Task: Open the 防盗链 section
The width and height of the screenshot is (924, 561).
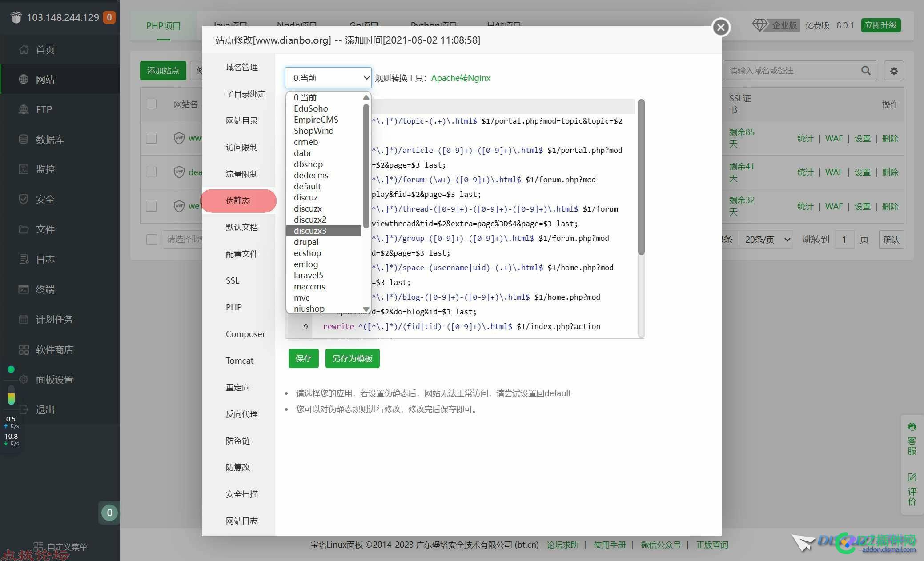Action: pos(238,441)
